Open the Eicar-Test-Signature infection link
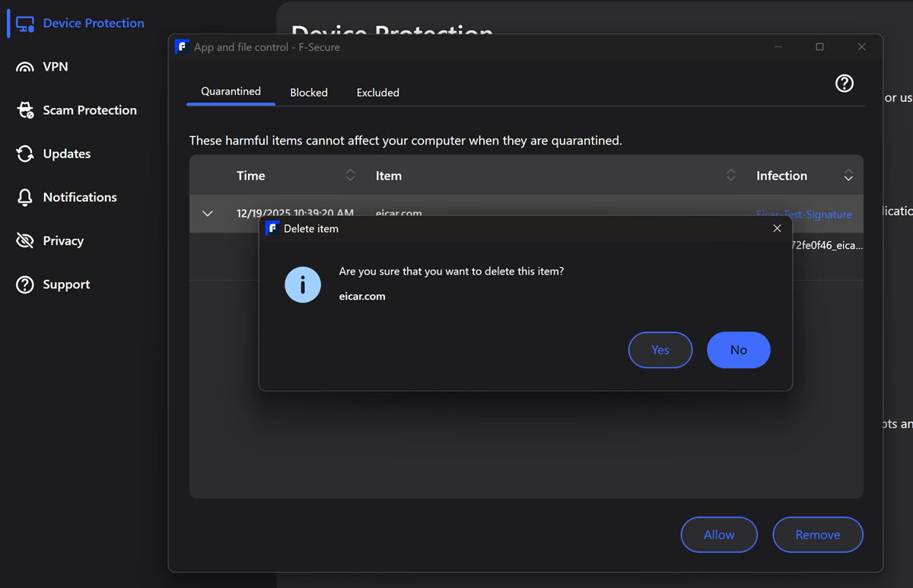The height and width of the screenshot is (588, 913). click(803, 215)
